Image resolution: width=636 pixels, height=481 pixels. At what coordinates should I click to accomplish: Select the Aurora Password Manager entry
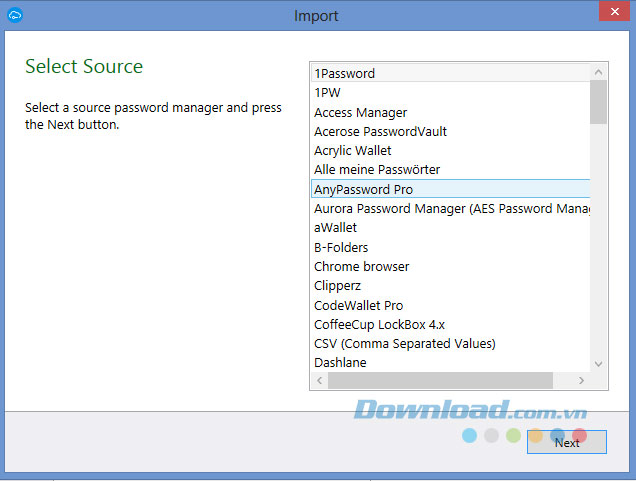[x=451, y=208]
